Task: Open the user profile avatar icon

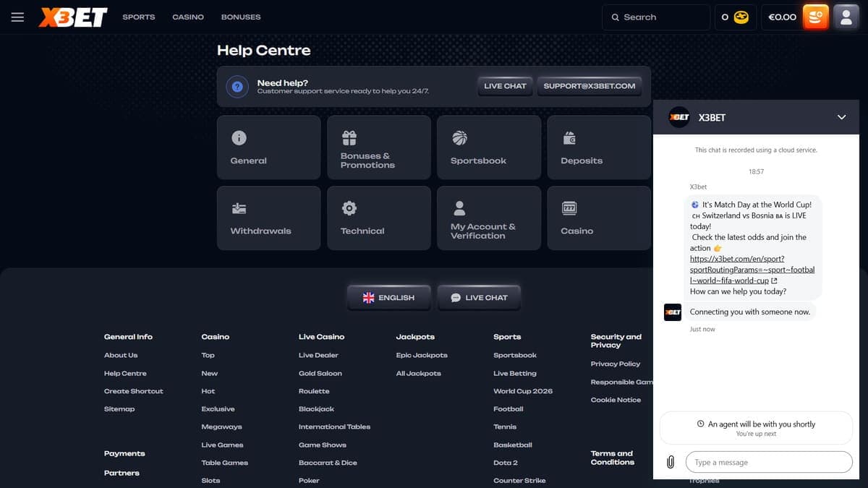Action: pyautogui.click(x=846, y=17)
